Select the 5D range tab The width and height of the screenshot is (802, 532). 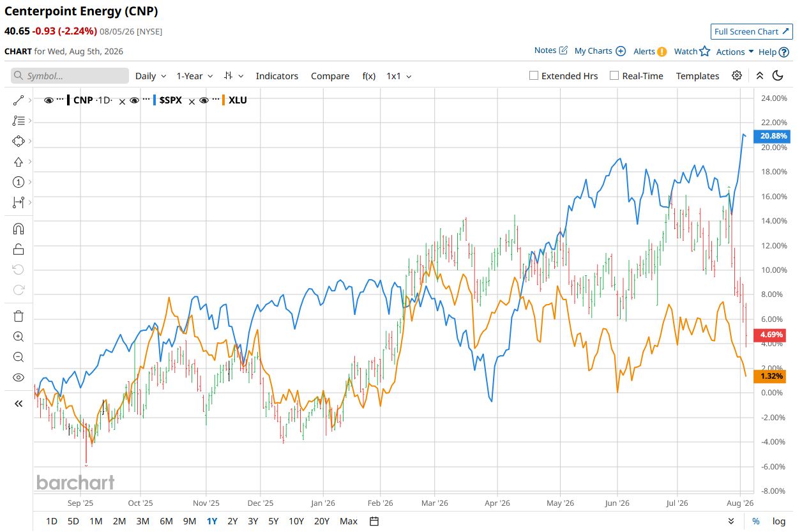[x=73, y=521]
